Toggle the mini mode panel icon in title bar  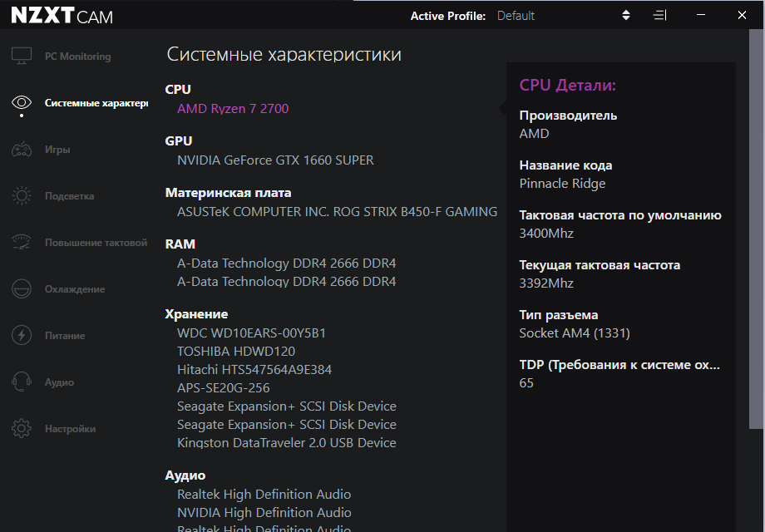[659, 16]
